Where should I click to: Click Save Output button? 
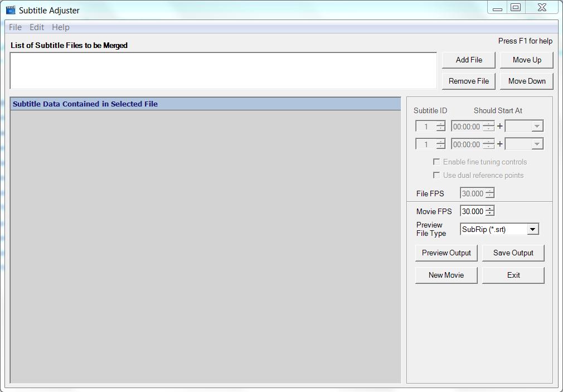click(513, 253)
